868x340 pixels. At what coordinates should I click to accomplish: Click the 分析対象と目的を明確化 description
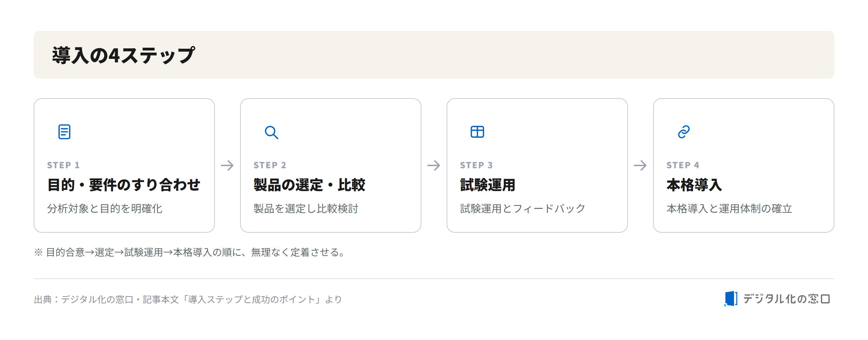click(105, 209)
